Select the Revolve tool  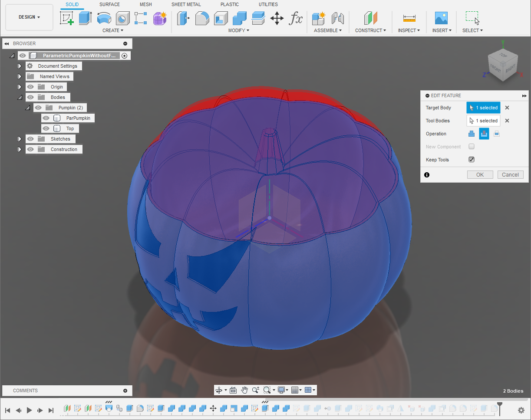(104, 18)
